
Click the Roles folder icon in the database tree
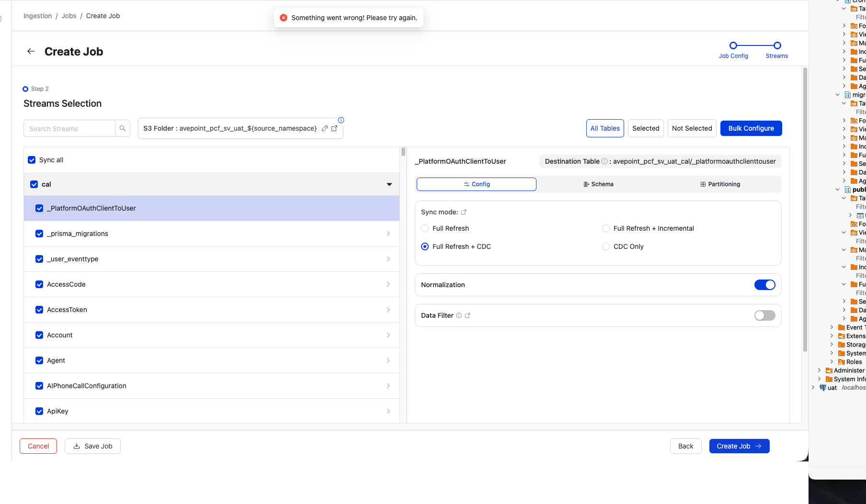[x=842, y=362]
